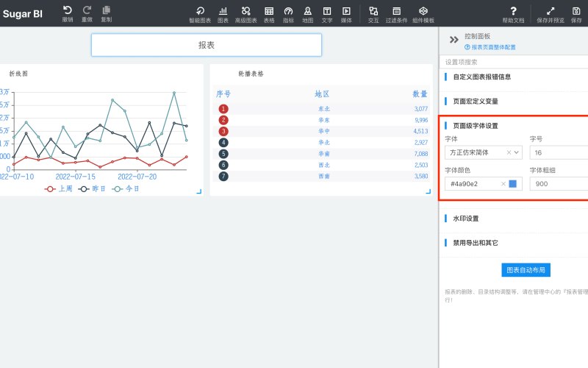Open the chart (图表) menu
This screenshot has width=588, height=368.
click(223, 15)
